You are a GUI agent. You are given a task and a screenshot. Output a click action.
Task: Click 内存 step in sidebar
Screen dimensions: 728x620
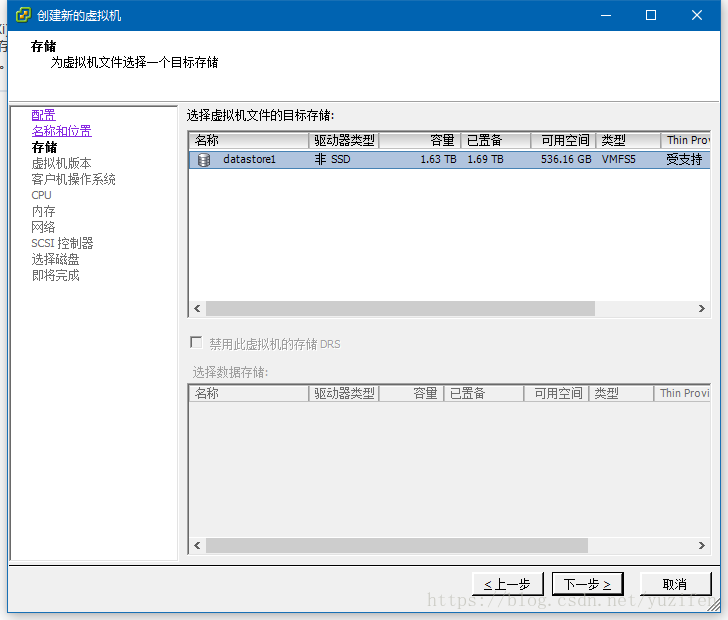pos(44,211)
